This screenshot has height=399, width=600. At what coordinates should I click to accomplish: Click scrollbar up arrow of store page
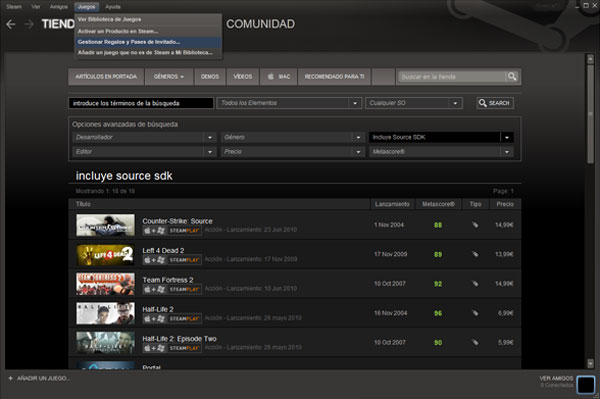pos(590,59)
